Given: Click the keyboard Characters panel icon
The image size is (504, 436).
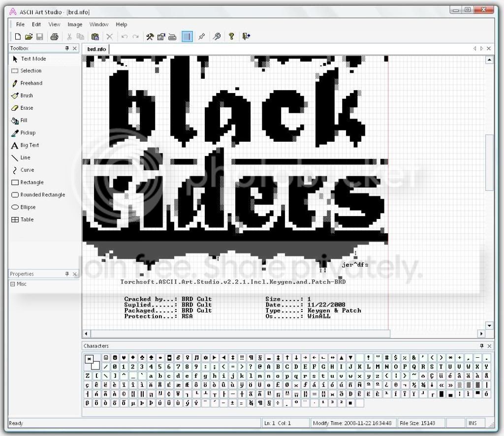Looking at the screenshot, I should pos(172,36).
